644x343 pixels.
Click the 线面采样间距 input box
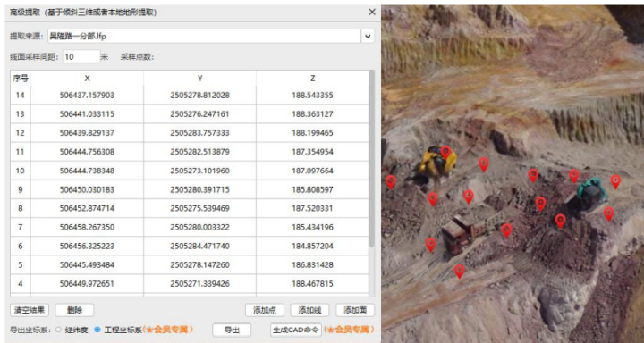[x=81, y=56]
